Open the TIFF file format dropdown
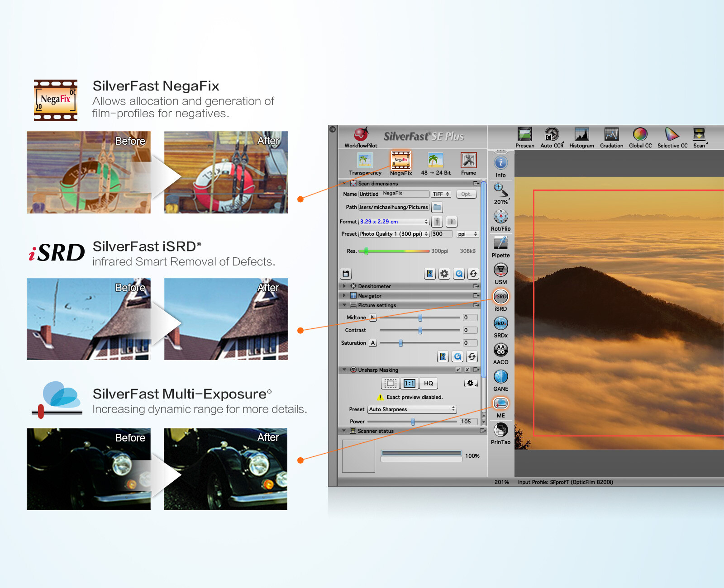This screenshot has height=588, width=724. coord(441,194)
